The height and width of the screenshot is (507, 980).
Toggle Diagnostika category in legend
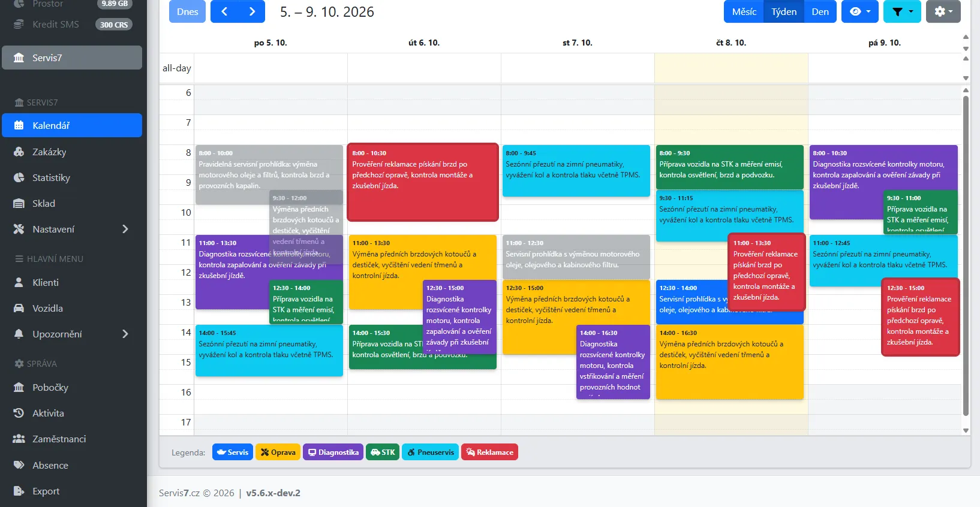pyautogui.click(x=333, y=452)
